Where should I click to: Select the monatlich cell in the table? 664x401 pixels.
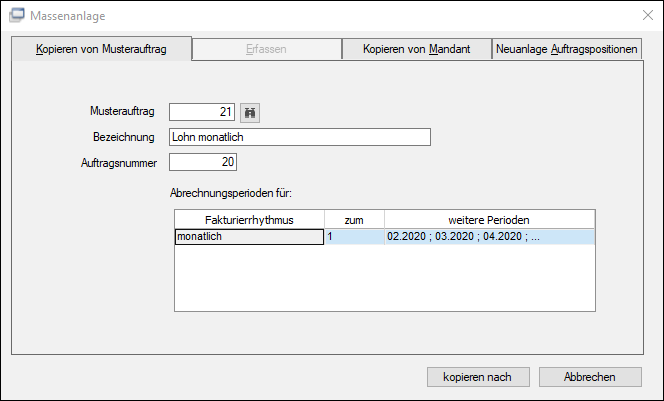[x=249, y=237]
